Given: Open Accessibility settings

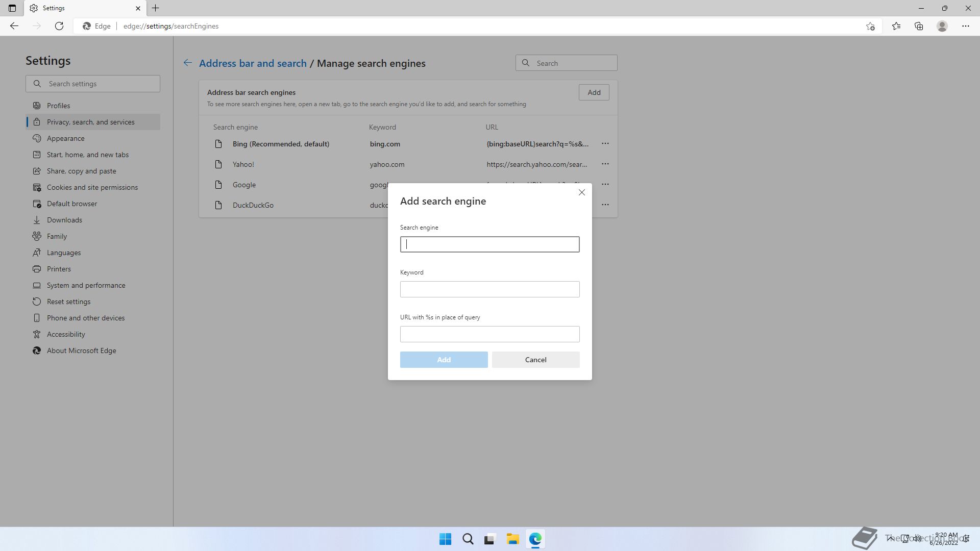Looking at the screenshot, I should coord(93,334).
